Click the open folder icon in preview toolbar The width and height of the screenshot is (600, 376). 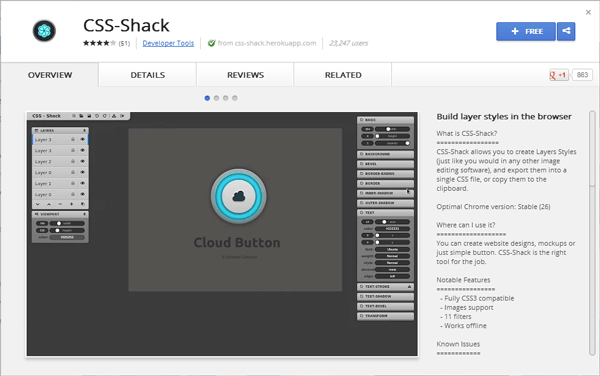pyautogui.click(x=81, y=116)
